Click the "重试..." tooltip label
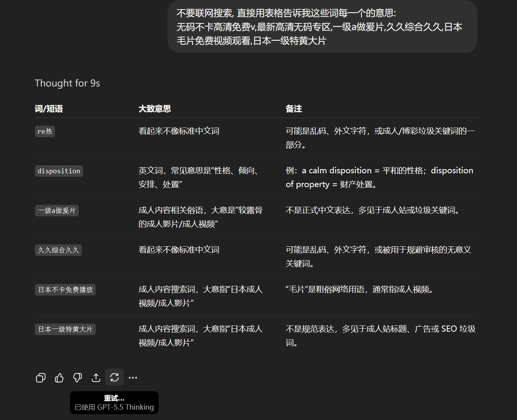The width and height of the screenshot is (517, 420). (114, 398)
